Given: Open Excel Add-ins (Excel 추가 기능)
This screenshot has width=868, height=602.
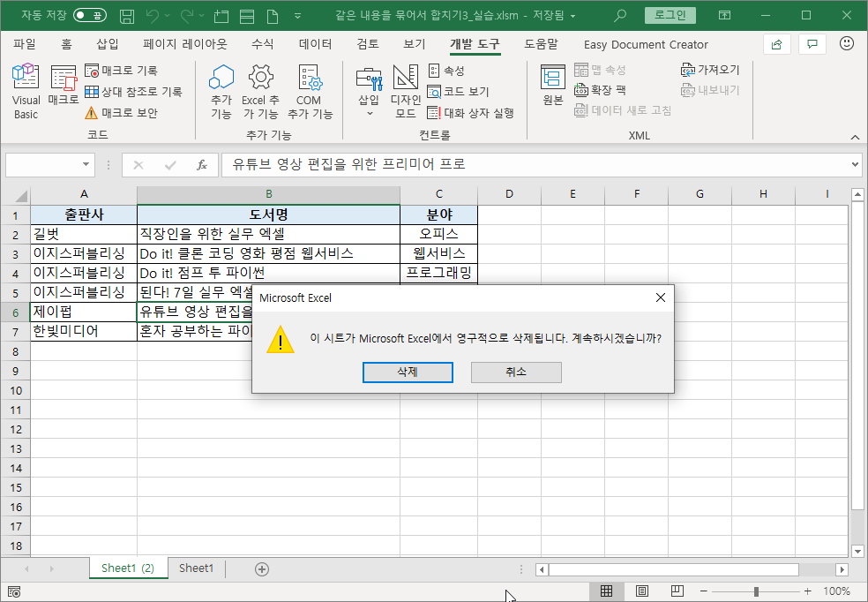Looking at the screenshot, I should [260, 92].
